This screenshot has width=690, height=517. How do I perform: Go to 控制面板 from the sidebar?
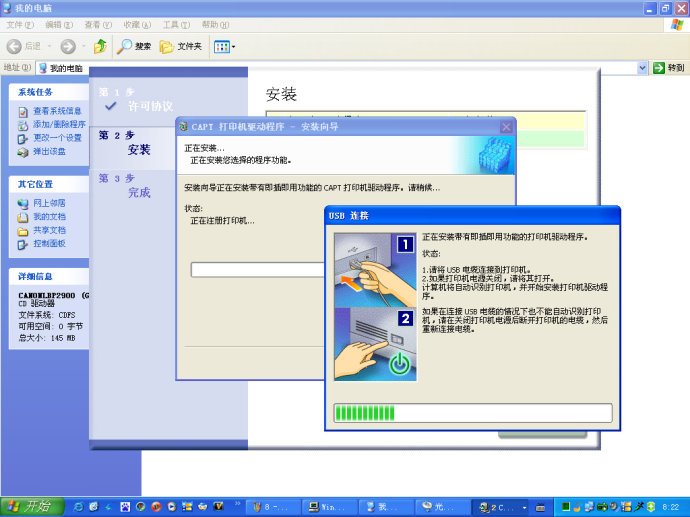[49, 243]
